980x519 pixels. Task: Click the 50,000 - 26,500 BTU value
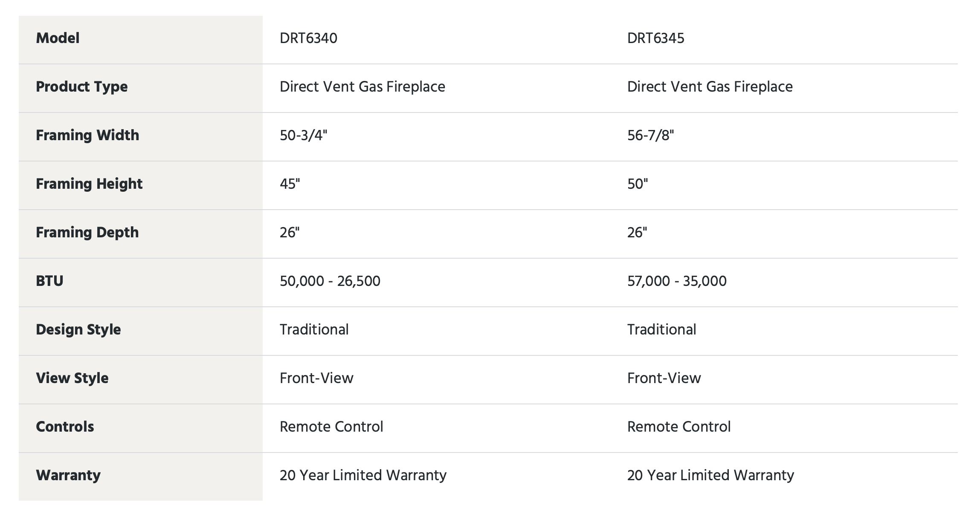[330, 281]
